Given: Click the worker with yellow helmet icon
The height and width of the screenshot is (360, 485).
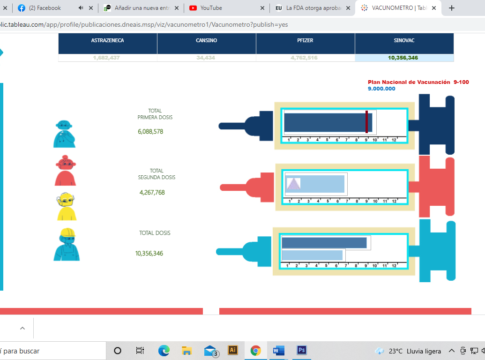Looking at the screenshot, I should [x=67, y=244].
